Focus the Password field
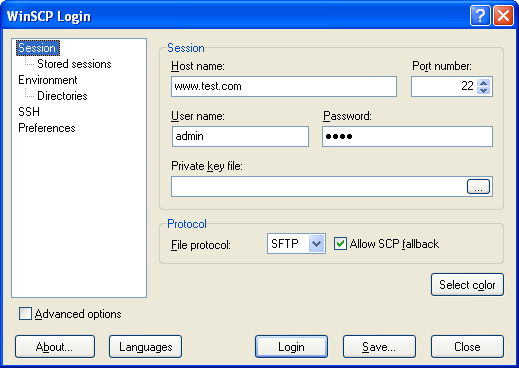 point(407,136)
